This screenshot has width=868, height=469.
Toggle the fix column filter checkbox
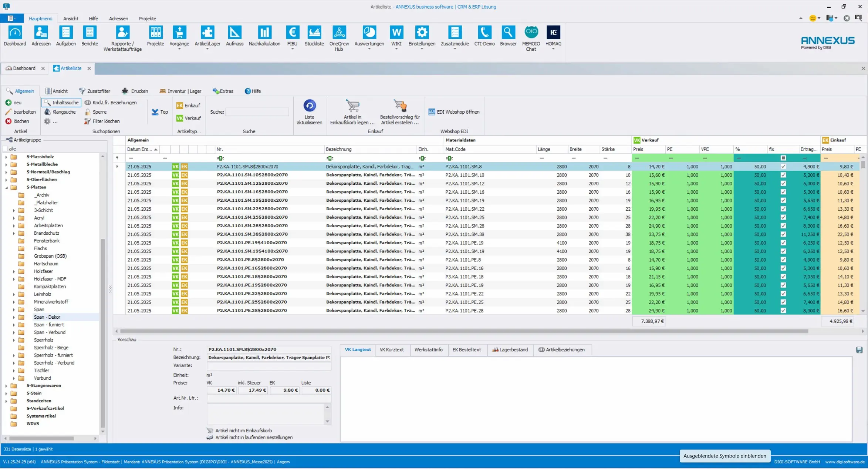pos(783,158)
